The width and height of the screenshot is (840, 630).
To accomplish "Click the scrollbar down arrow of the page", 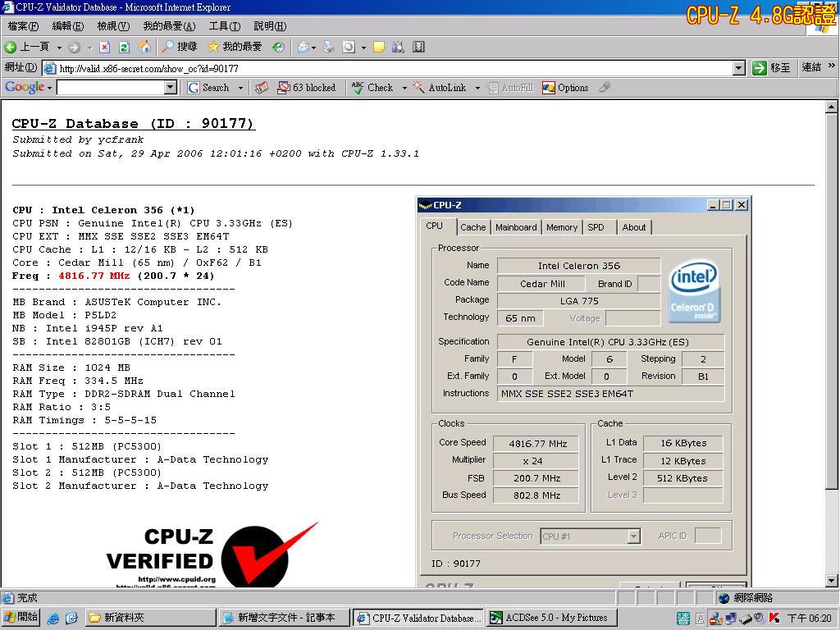I will coord(831,580).
